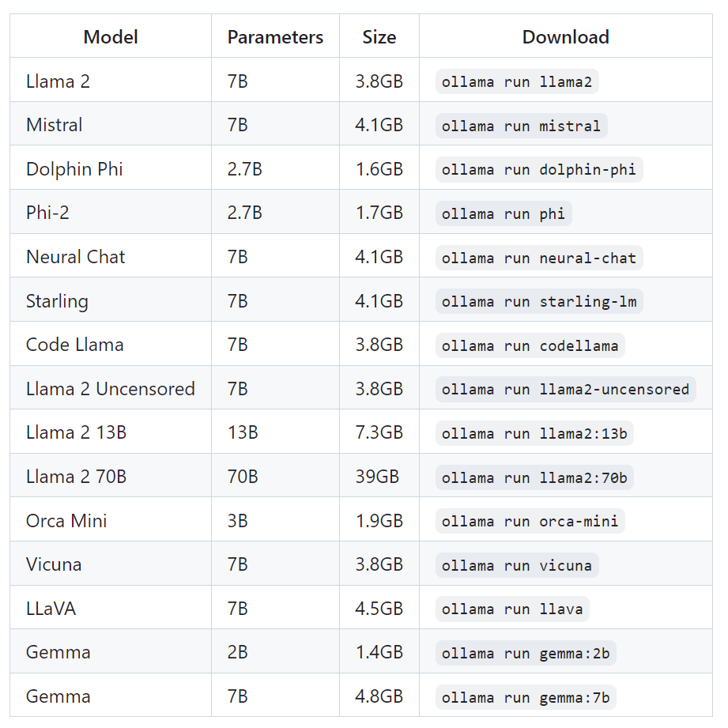This screenshot has width=728, height=728.
Task: Click the command 'ollama run phi'
Action: click(504, 213)
